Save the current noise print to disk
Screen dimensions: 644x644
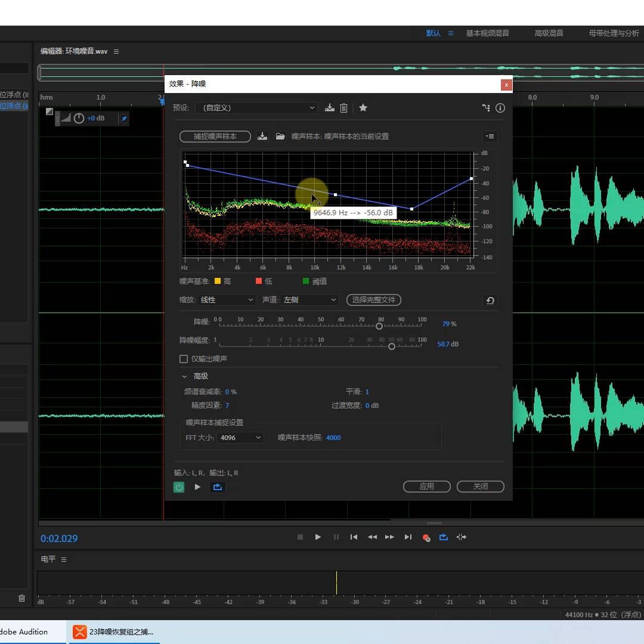[262, 136]
